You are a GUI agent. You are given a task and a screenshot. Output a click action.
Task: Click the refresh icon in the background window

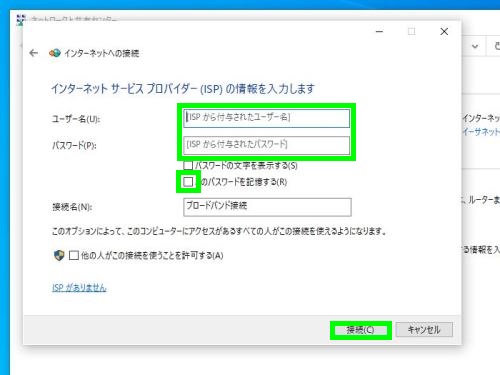(x=497, y=46)
